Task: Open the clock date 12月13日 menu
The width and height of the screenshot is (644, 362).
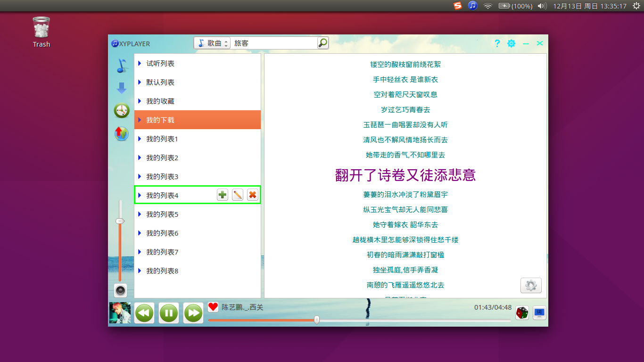Action: point(589,6)
